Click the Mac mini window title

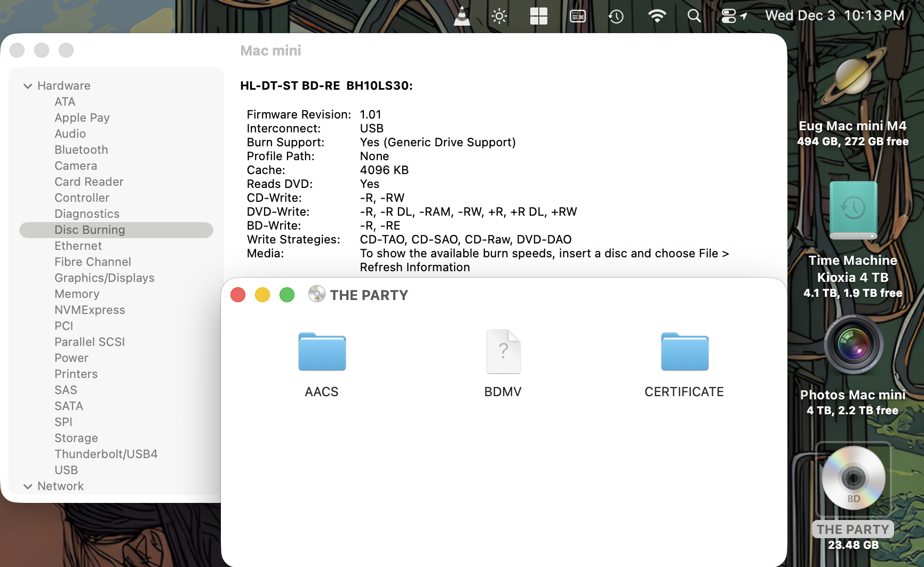pos(270,51)
